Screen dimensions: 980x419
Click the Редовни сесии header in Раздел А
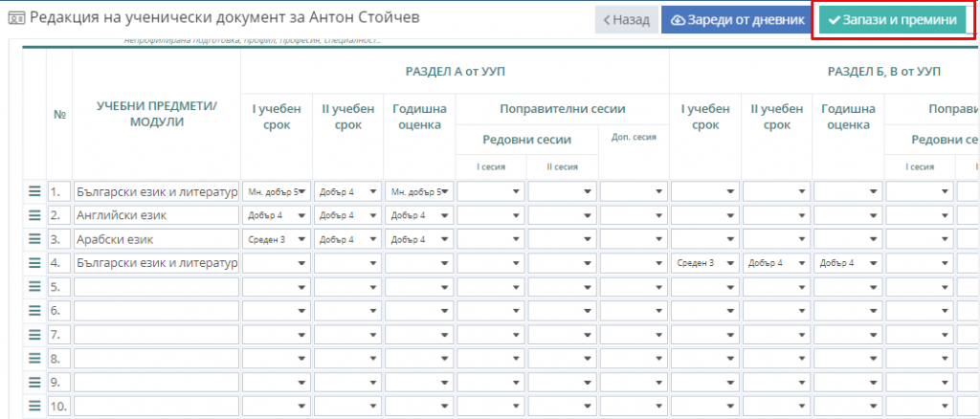[x=527, y=140]
